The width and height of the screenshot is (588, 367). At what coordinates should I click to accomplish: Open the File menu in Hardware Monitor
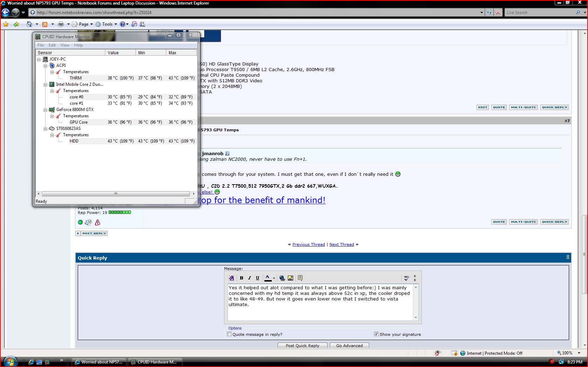tap(41, 45)
